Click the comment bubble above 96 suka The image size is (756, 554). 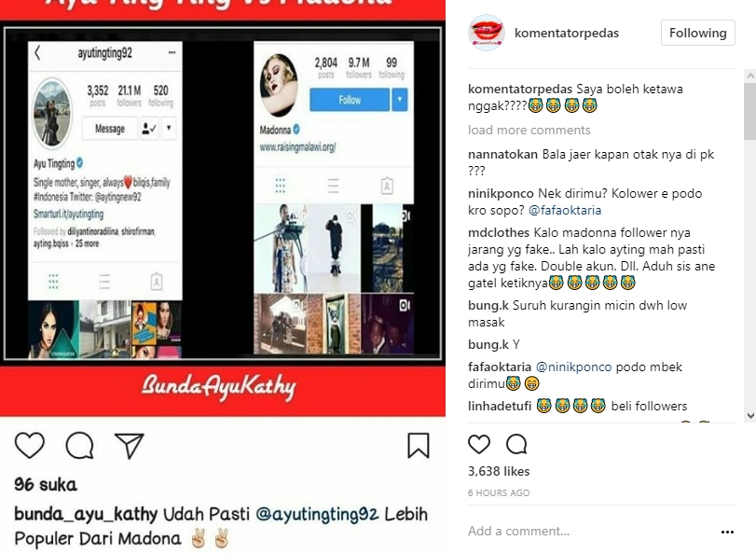(x=80, y=445)
